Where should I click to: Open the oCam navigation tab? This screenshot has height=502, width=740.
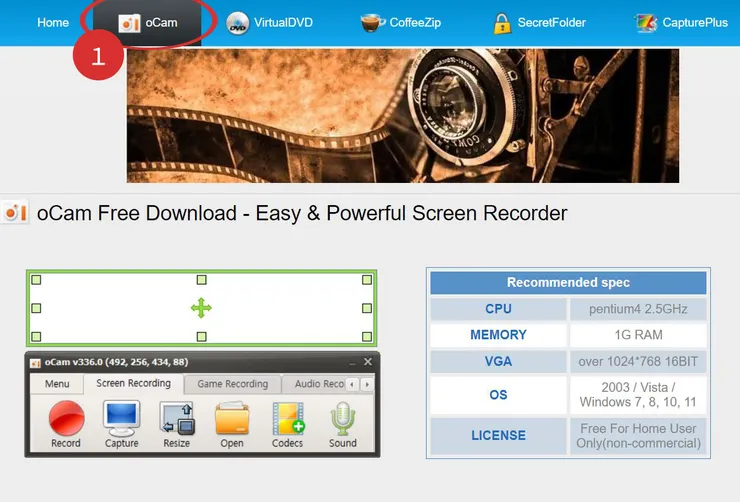147,23
